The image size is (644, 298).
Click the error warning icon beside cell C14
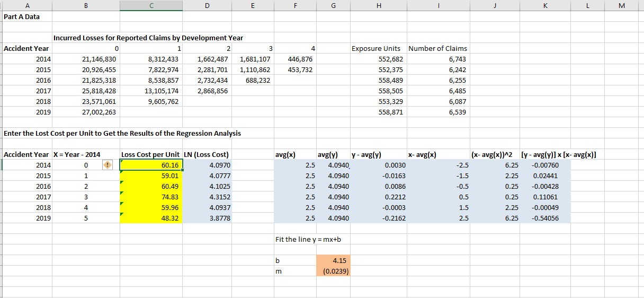tap(108, 165)
